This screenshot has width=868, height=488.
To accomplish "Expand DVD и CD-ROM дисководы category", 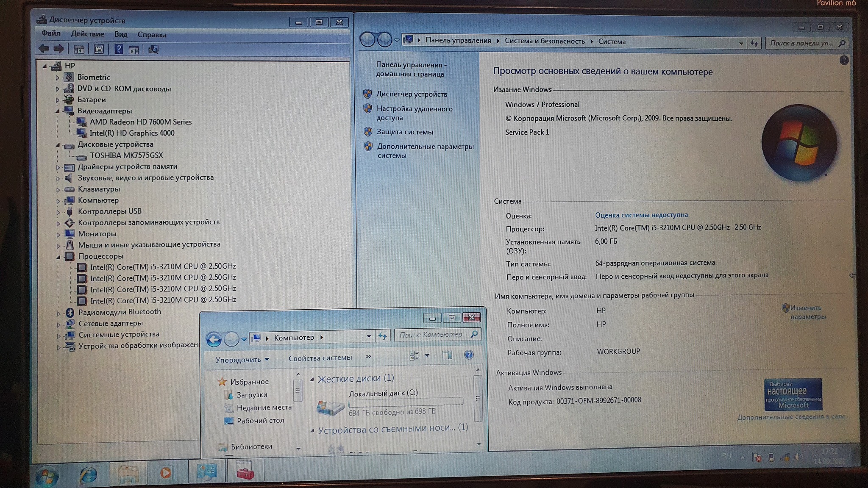I will [57, 89].
